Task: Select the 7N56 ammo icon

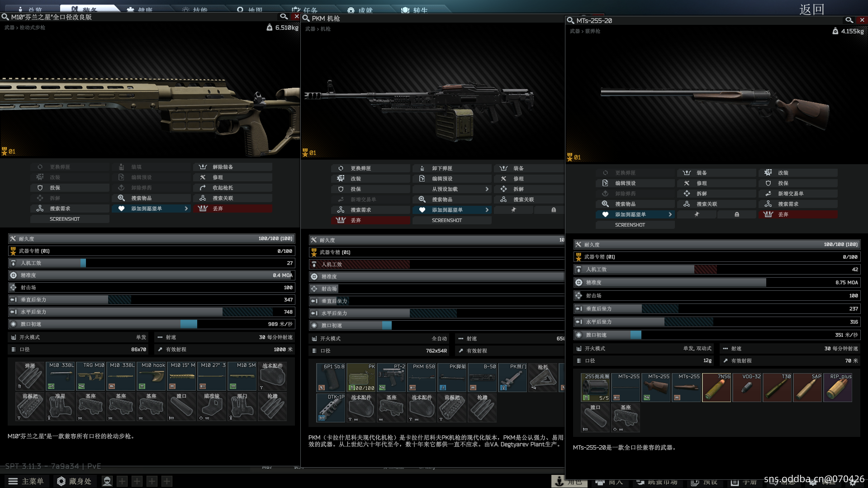Action: point(716,387)
